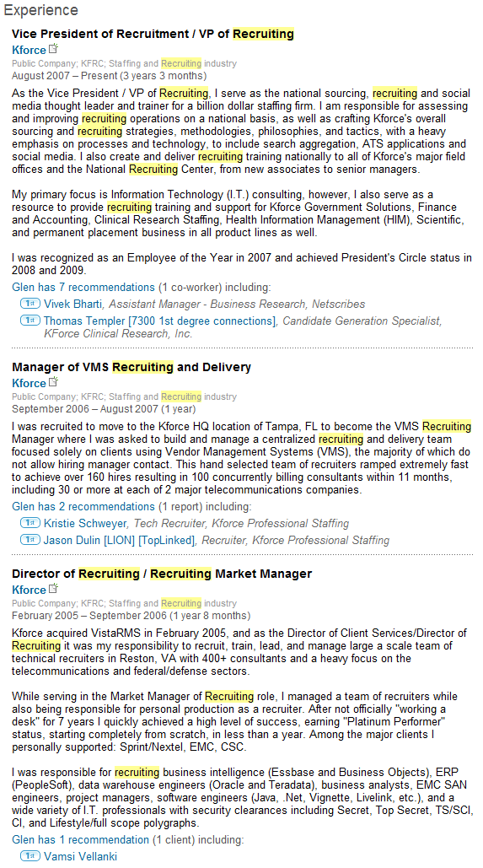
Task: Click the company icon beside Kforce under Vice President role
Action: pyautogui.click(x=54, y=49)
